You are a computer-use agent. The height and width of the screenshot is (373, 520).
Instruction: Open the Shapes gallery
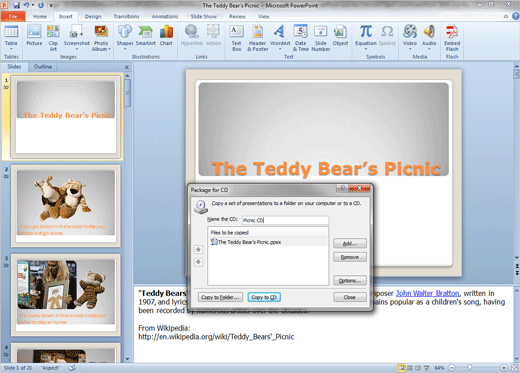point(125,37)
